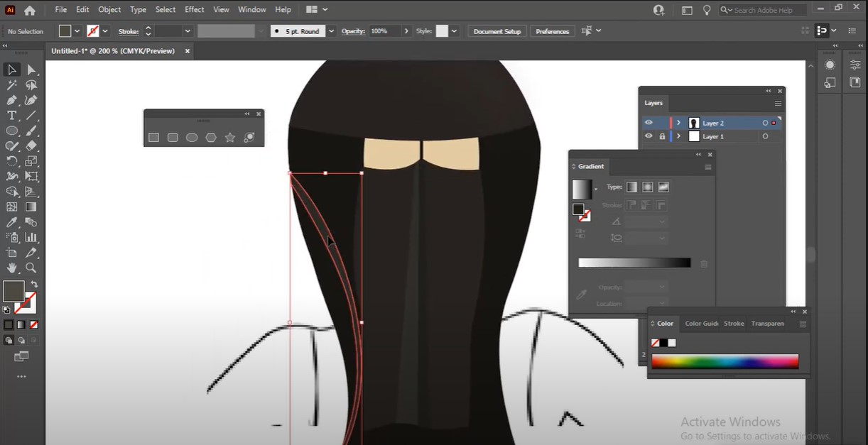Viewport: 868px width, 445px height.
Task: Select the Pen tool
Action: click(x=12, y=100)
